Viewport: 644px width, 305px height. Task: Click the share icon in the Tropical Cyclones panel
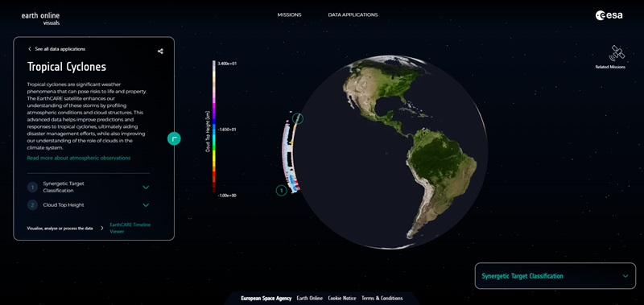pyautogui.click(x=160, y=52)
